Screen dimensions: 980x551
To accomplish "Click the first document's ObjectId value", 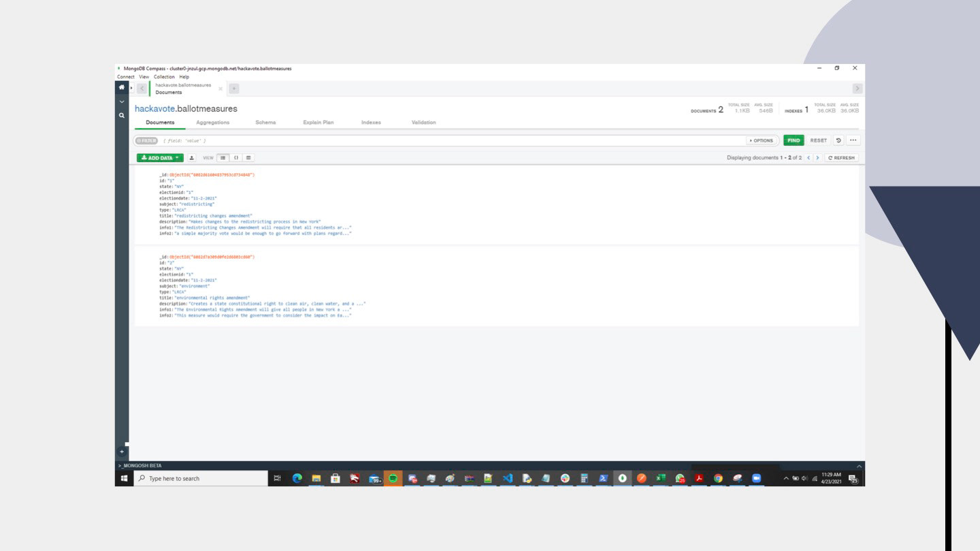I will [x=212, y=175].
